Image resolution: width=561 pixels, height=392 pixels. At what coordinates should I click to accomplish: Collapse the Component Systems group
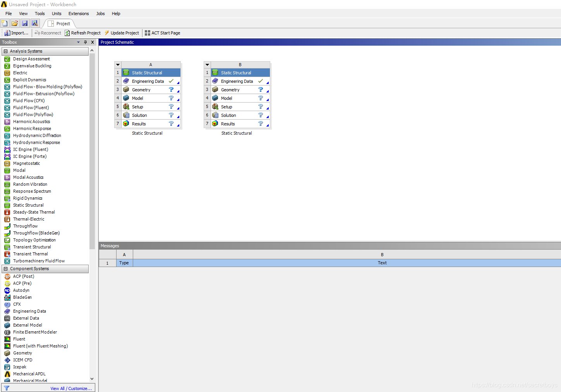click(5, 269)
